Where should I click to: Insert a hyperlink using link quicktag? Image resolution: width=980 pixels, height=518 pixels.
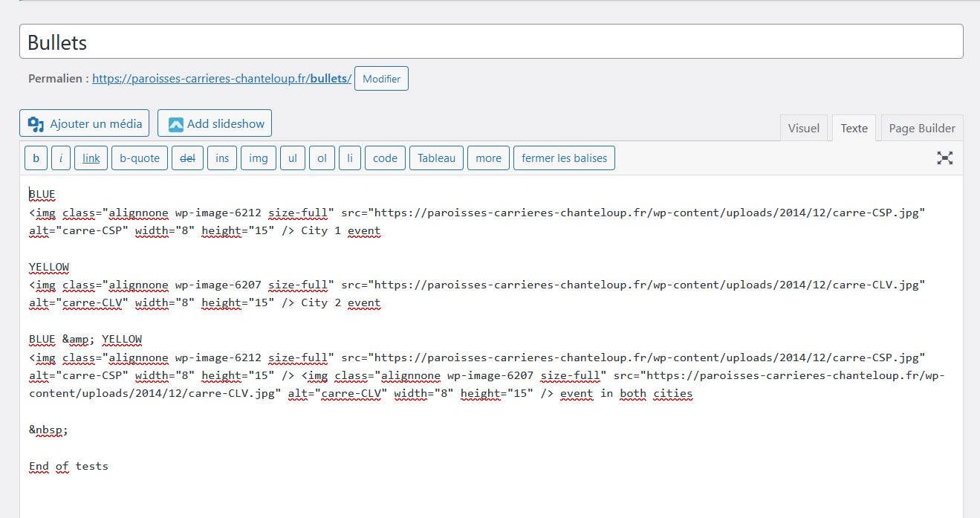(x=91, y=158)
